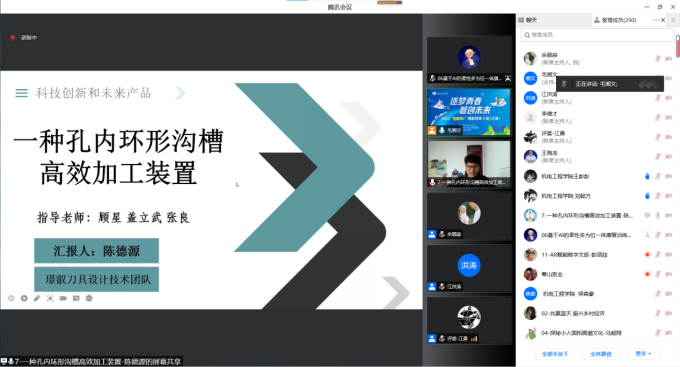Screen dimensions: 680x367
Task: Open the 更多 dropdown at panel bottom
Action: (x=643, y=354)
